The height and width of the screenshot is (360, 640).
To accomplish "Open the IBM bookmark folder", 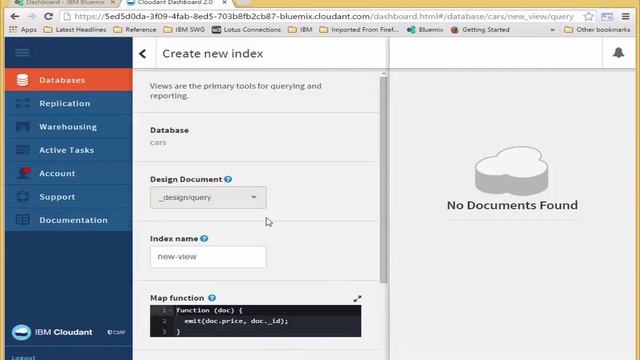I will click(300, 30).
